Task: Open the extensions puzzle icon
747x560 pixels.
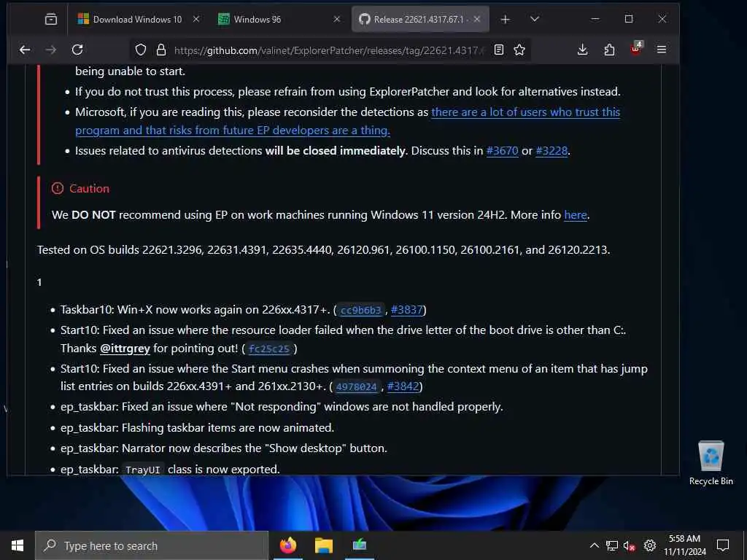Action: (609, 50)
